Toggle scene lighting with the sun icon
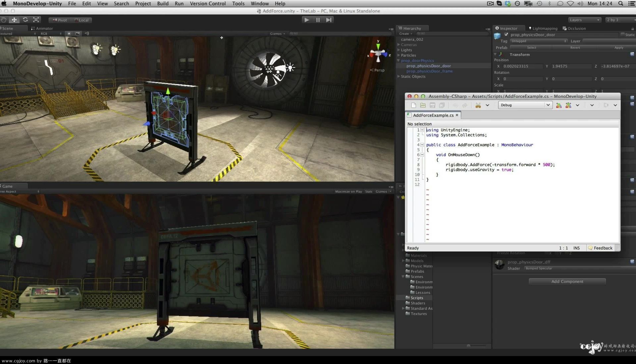The image size is (636, 364). (69, 33)
